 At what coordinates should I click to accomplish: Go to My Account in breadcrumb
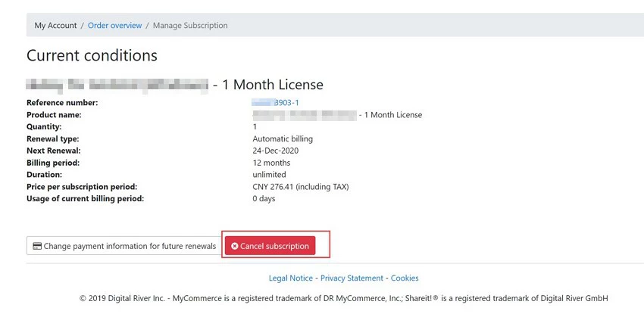coord(55,25)
